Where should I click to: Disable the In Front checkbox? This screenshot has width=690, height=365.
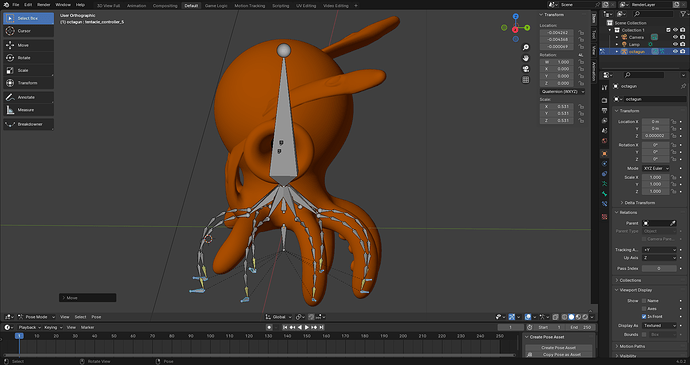pos(644,317)
